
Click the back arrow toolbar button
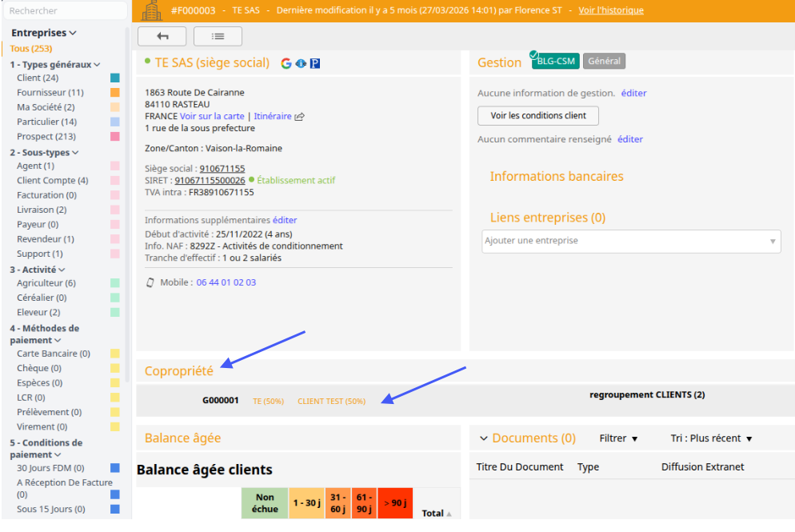click(x=162, y=37)
